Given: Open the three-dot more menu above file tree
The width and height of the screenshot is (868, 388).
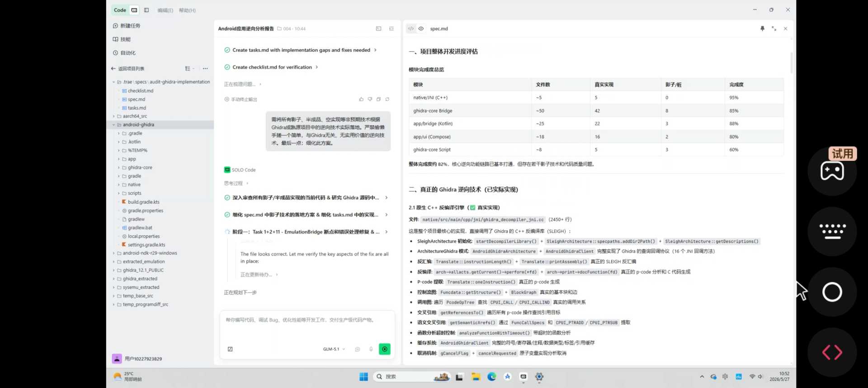Looking at the screenshot, I should click(x=205, y=69).
